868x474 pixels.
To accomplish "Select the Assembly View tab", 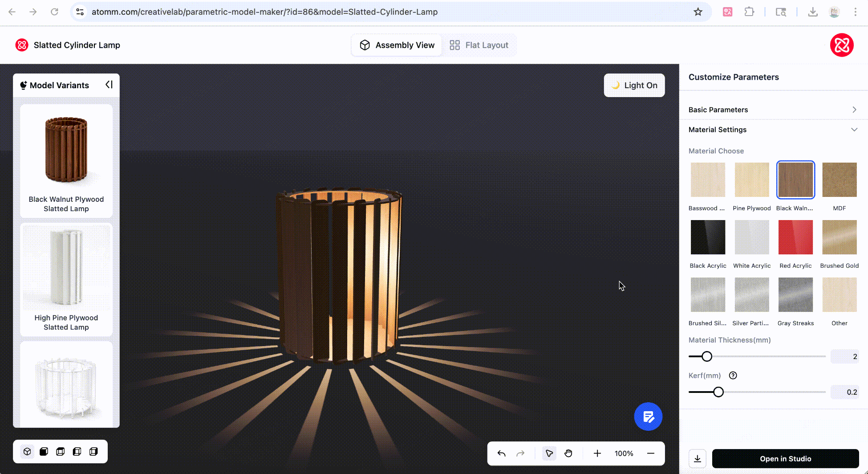I will tap(397, 45).
